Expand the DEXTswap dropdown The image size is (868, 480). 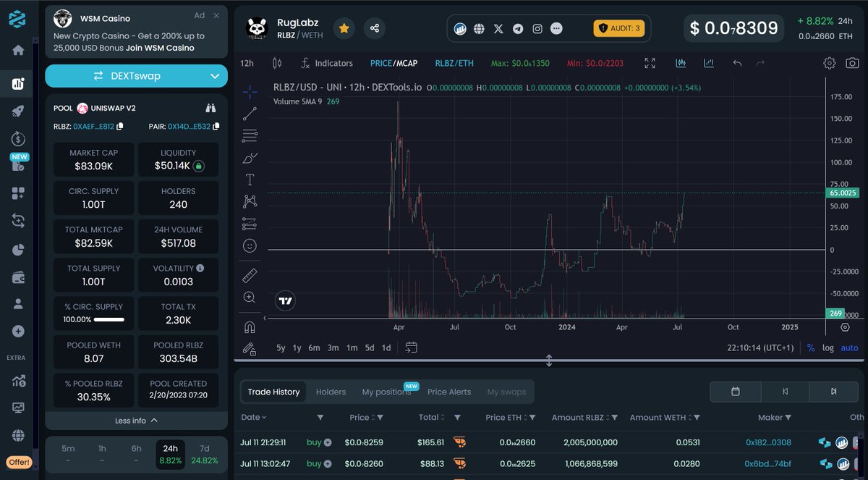tap(215, 76)
